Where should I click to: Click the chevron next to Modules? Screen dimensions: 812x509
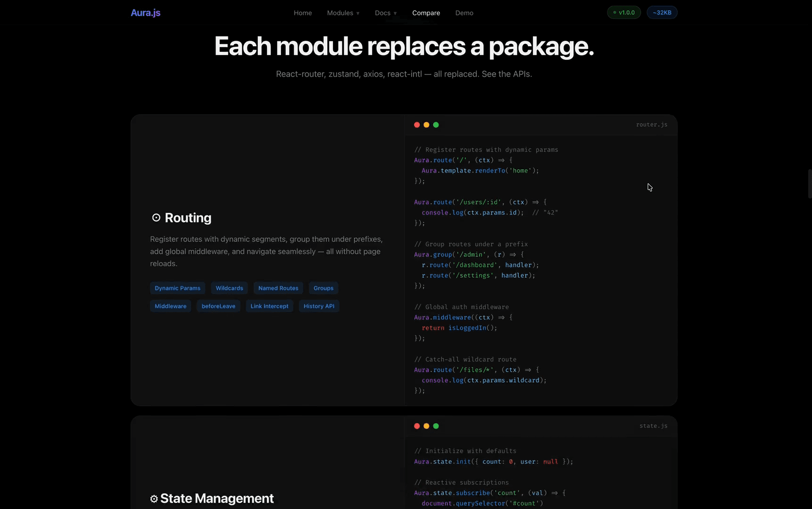tap(358, 13)
